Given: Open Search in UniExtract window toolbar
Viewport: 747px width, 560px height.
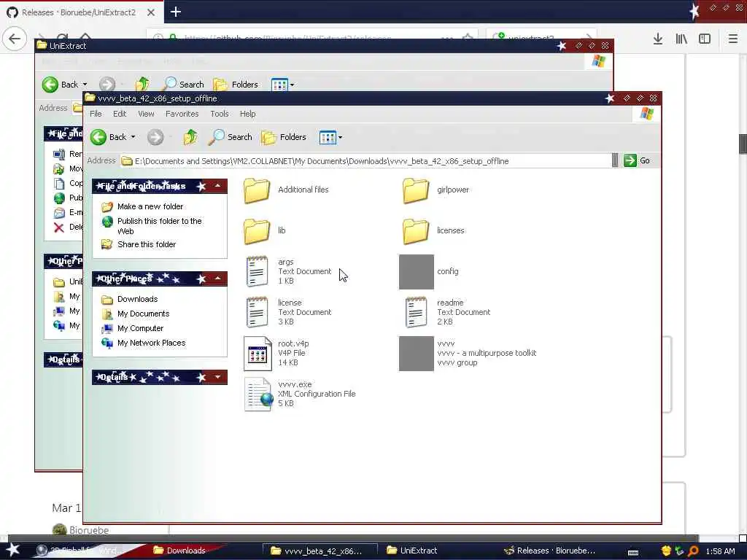Looking at the screenshot, I should [182, 85].
